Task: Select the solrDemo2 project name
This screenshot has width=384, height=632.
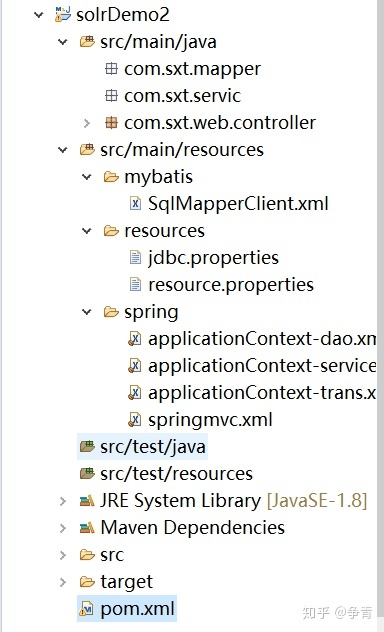Action: [123, 15]
